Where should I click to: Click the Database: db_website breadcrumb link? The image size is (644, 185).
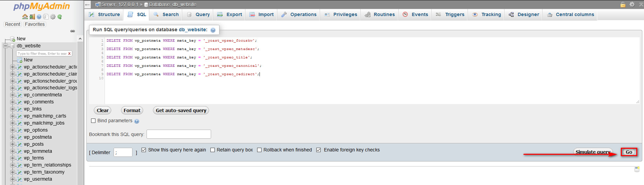click(172, 4)
